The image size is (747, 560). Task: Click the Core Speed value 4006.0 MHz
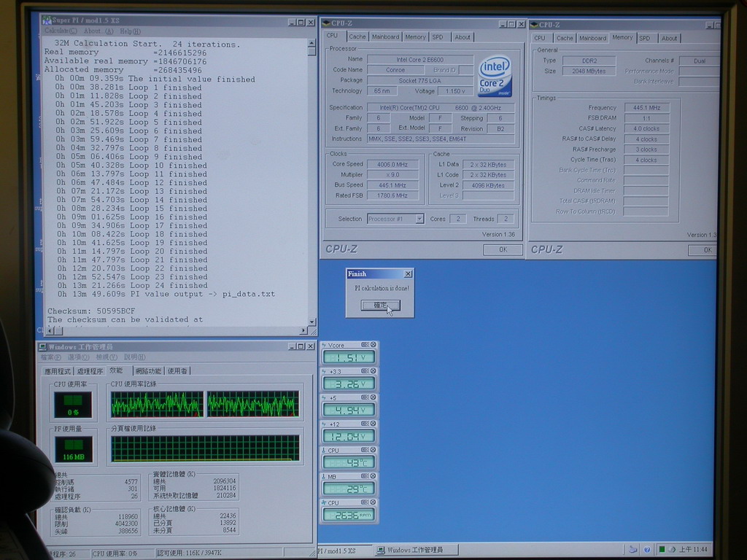[x=392, y=164]
